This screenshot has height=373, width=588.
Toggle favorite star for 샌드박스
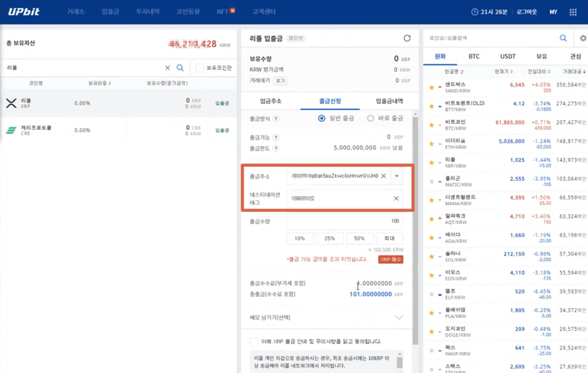(x=432, y=87)
